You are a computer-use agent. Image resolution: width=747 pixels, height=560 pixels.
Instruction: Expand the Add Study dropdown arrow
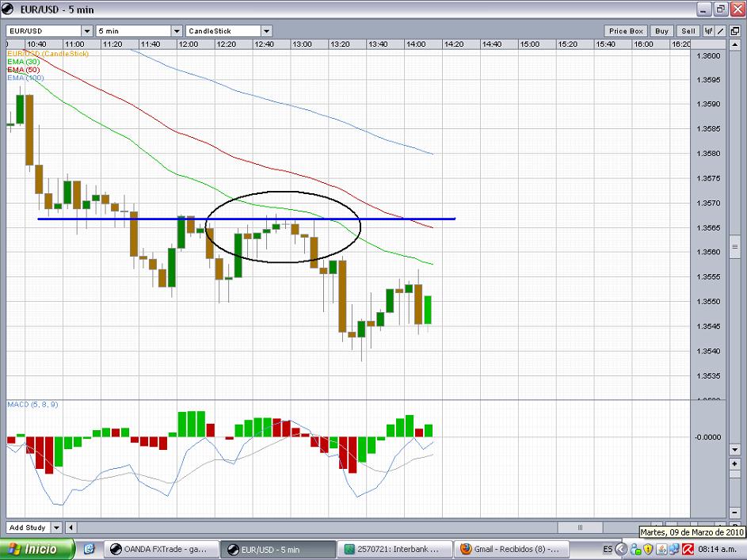pyautogui.click(x=57, y=528)
